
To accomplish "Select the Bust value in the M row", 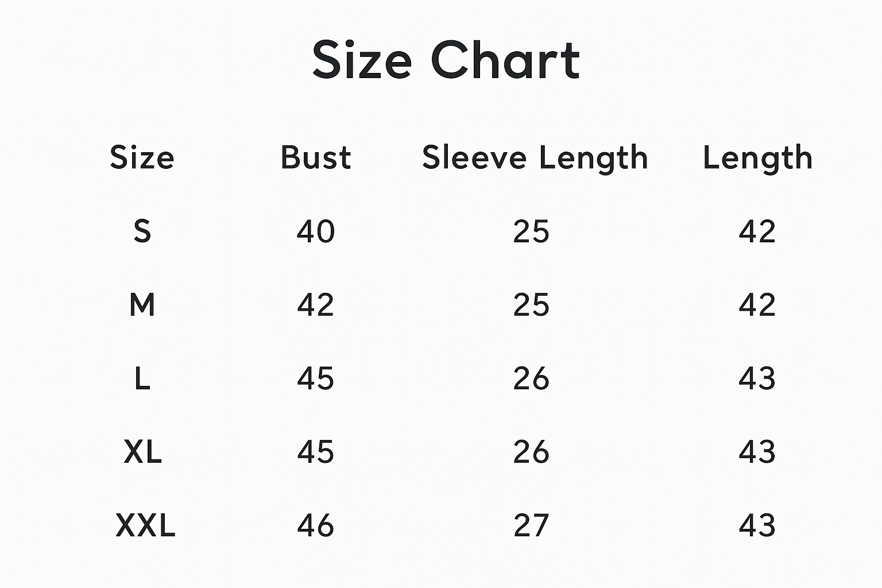I will point(316,305).
